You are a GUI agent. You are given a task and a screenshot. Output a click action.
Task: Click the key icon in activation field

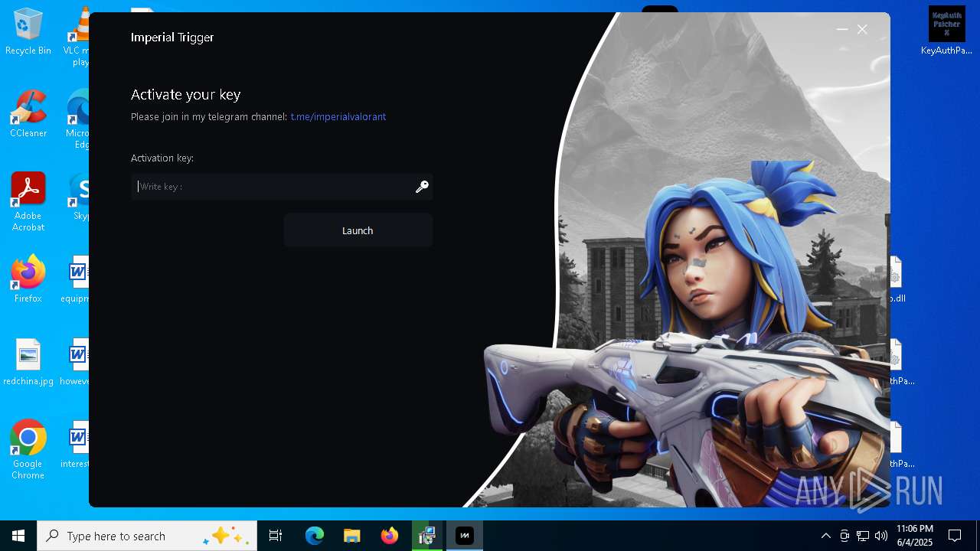[x=422, y=187]
